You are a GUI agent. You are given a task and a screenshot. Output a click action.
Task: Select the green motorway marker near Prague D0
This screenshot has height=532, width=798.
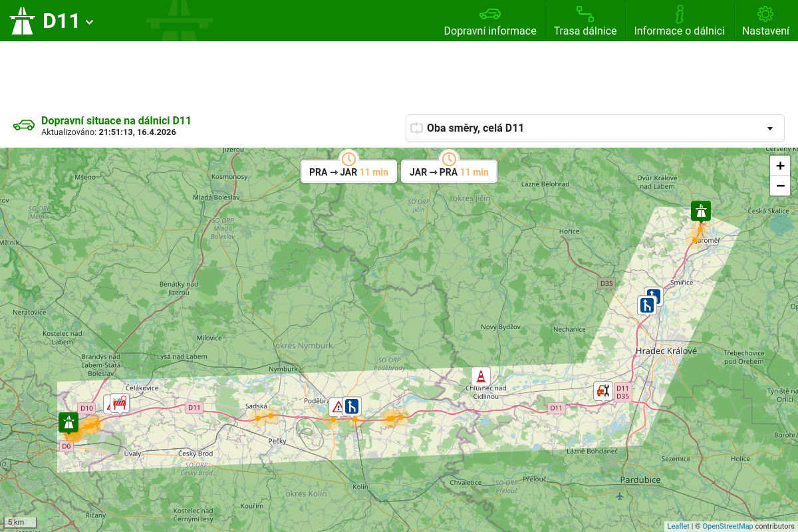click(68, 422)
